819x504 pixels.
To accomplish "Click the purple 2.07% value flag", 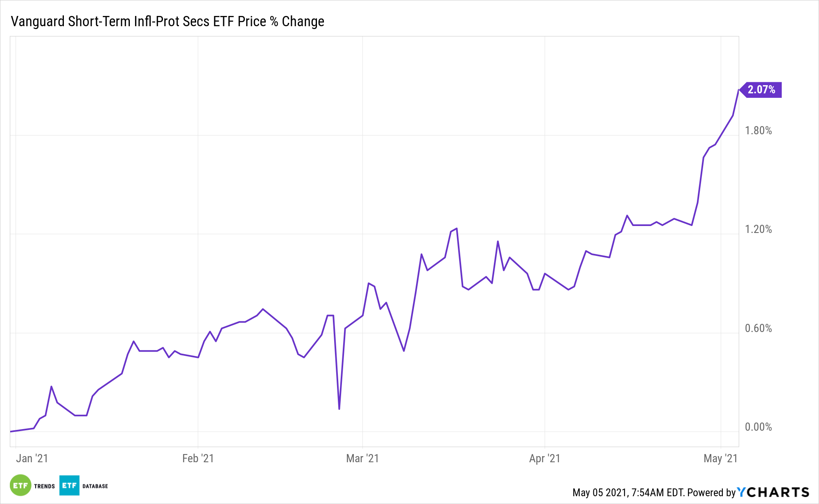I will click(762, 90).
